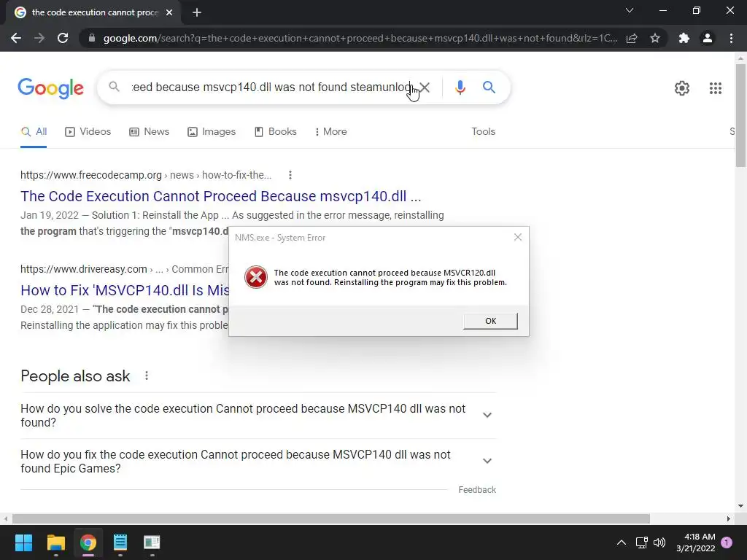Screen dimensions: 747x560
Task: Open File Explorer from taskbar
Action: tap(55, 542)
